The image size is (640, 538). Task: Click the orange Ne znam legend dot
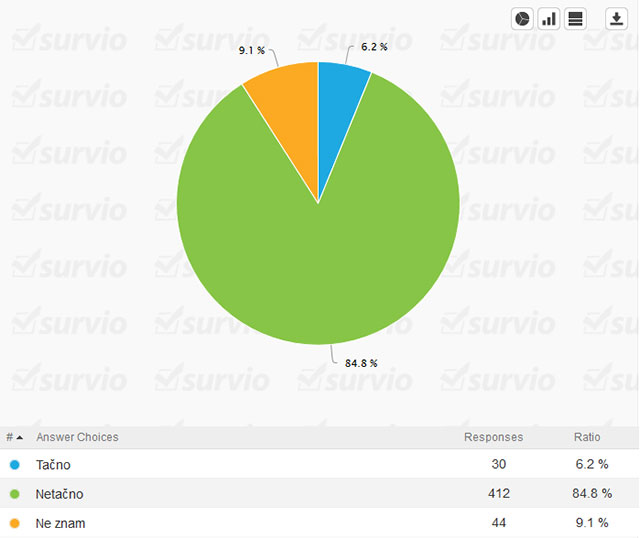(14, 523)
